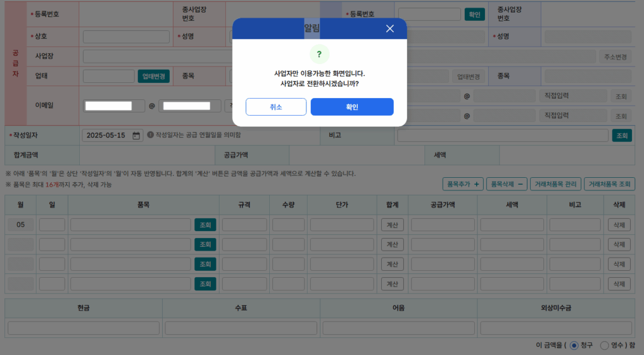Click 월 cell showing 05
This screenshot has height=355, width=644.
21,225
